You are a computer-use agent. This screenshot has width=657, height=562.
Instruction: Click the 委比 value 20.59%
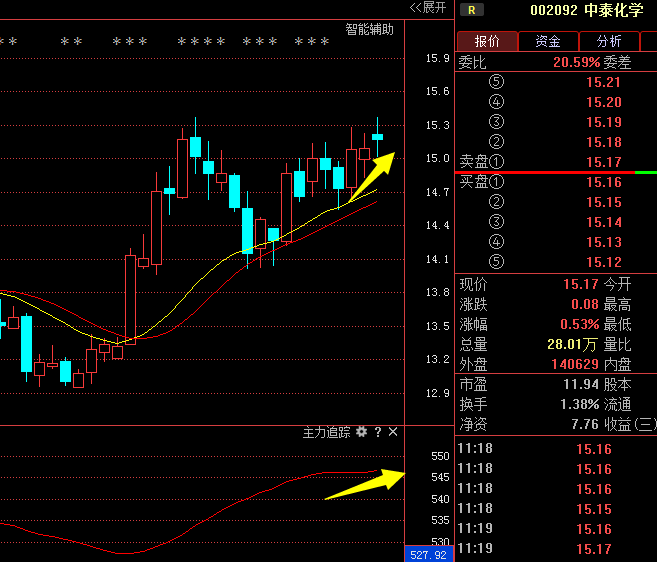pyautogui.click(x=577, y=62)
